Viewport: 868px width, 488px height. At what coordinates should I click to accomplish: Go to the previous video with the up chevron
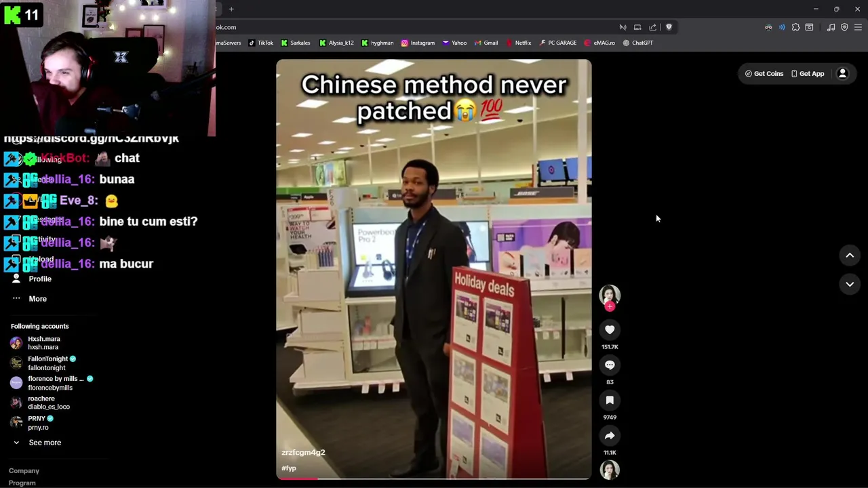850,255
